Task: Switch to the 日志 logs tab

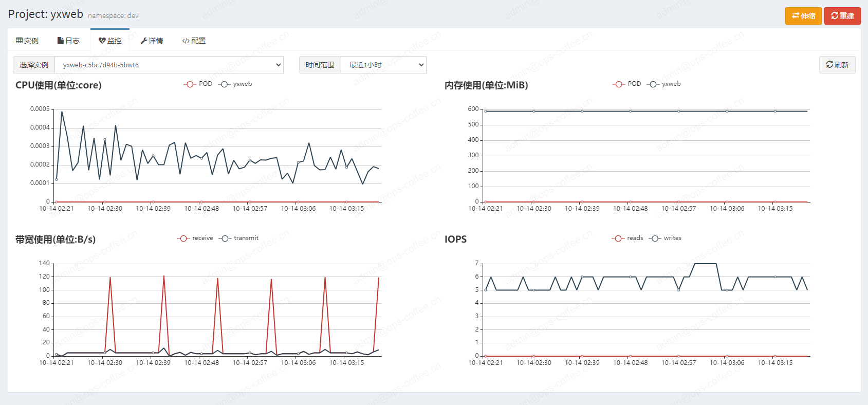Action: click(68, 41)
